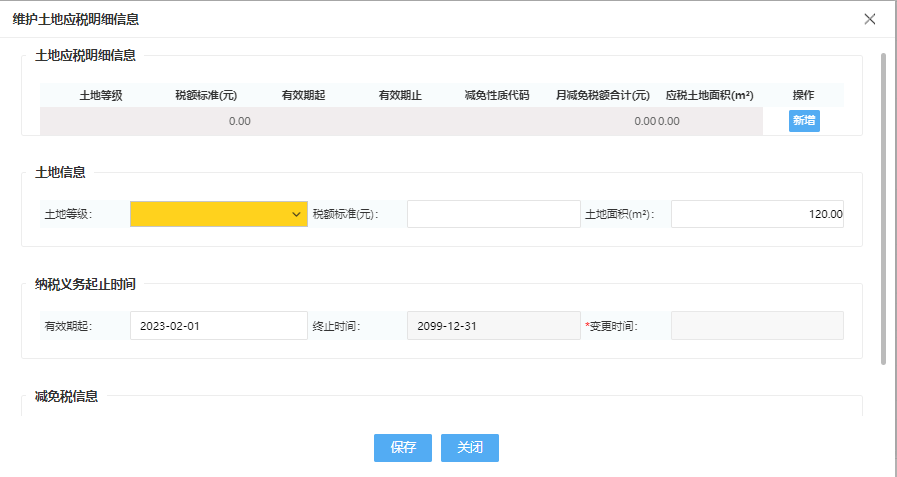Close the 维护土地应税明细信息 dialog with X
Viewport: 897px width, 477px height.
(x=869, y=19)
